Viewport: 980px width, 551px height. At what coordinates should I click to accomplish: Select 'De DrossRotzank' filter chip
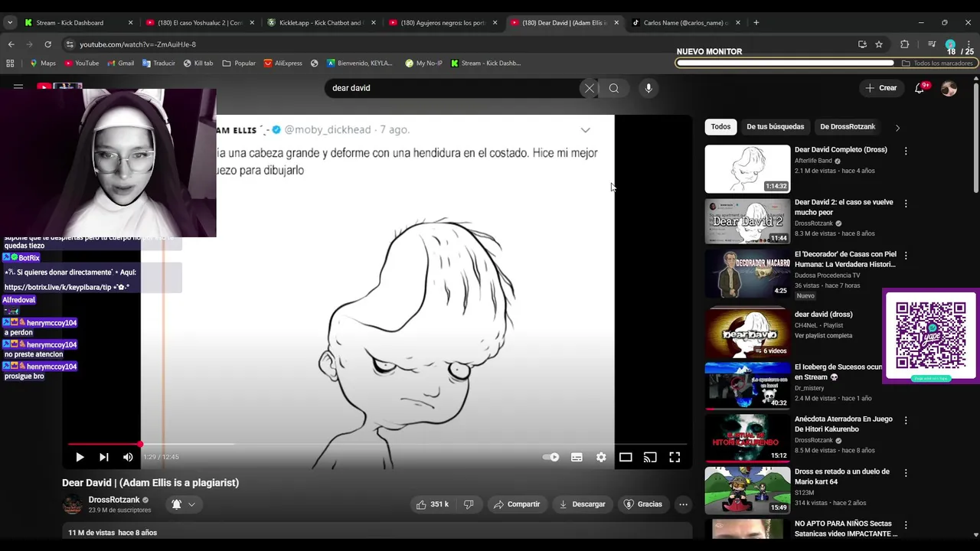coord(848,127)
